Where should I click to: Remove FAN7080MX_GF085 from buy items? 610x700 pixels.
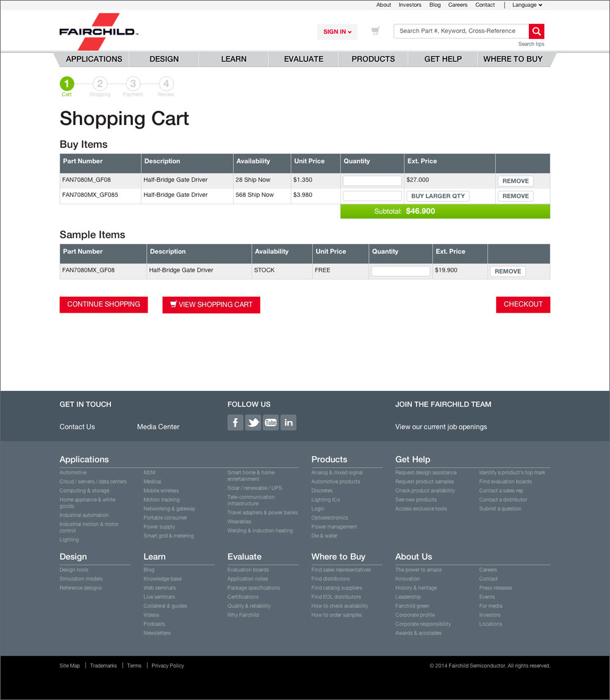[x=515, y=196]
